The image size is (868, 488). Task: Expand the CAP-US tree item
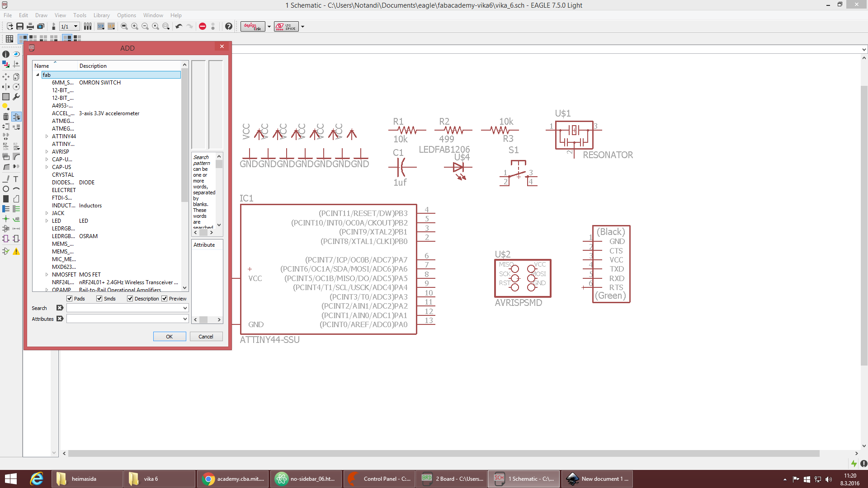[47, 167]
